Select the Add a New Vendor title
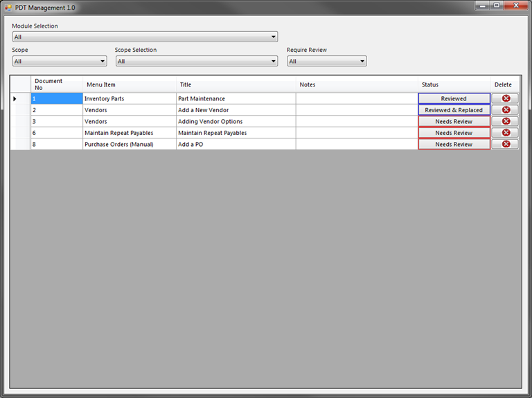This screenshot has height=398, width=532. [236, 110]
